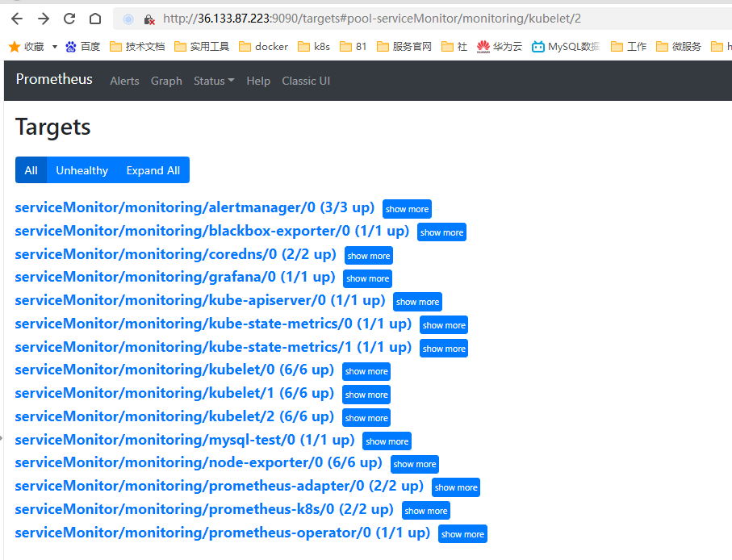Expand the Status dropdown menu
Screen dimensions: 732x560
pos(214,81)
